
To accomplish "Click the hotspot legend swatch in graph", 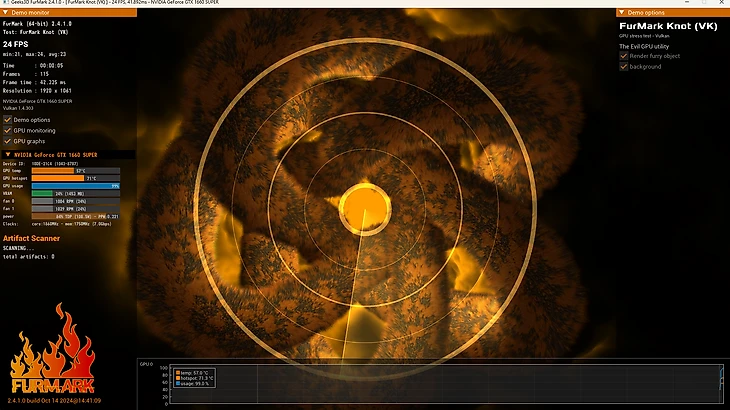I will coord(178,378).
